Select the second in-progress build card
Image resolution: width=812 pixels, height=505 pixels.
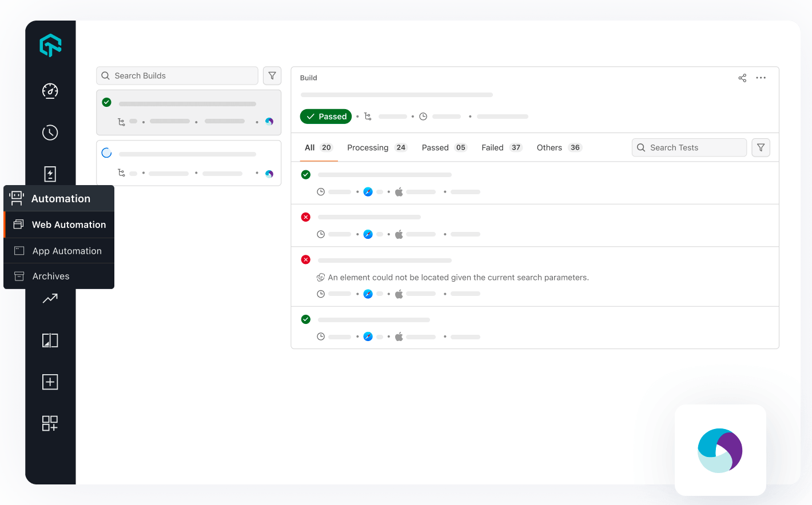(x=189, y=163)
